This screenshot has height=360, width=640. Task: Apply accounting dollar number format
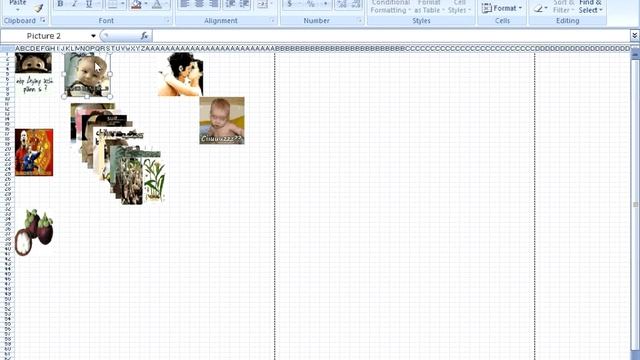click(289, 4)
